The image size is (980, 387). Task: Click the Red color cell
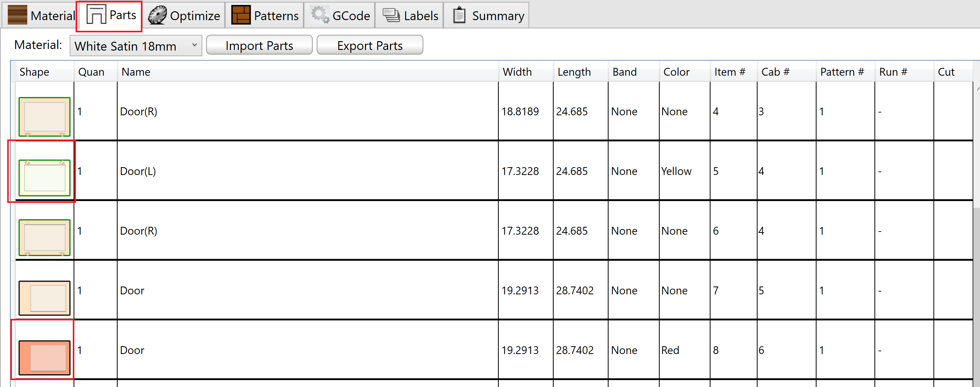tap(670, 350)
